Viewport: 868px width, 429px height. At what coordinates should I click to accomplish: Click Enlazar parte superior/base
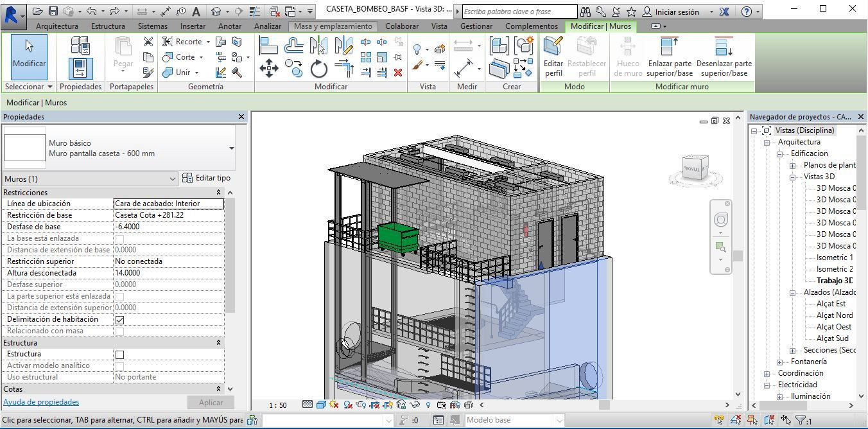[x=670, y=57]
